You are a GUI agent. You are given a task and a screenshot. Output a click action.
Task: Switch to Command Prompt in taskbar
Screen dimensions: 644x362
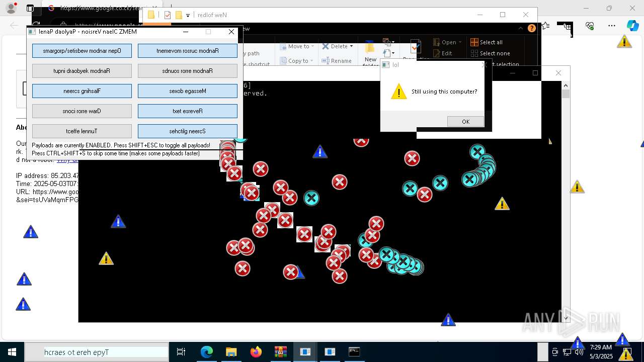tap(354, 352)
